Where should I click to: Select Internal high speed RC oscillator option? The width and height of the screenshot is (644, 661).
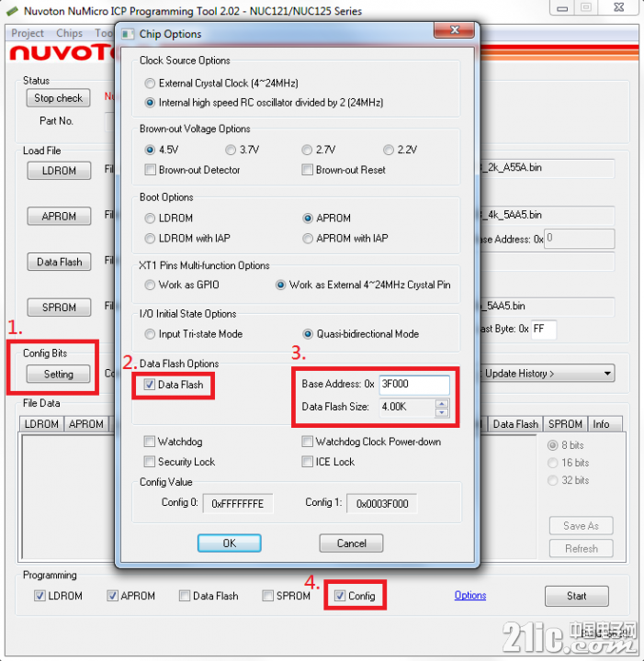click(x=150, y=103)
